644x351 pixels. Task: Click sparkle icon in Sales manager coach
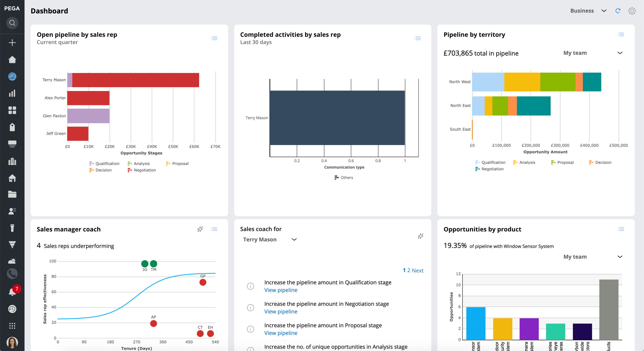click(200, 229)
